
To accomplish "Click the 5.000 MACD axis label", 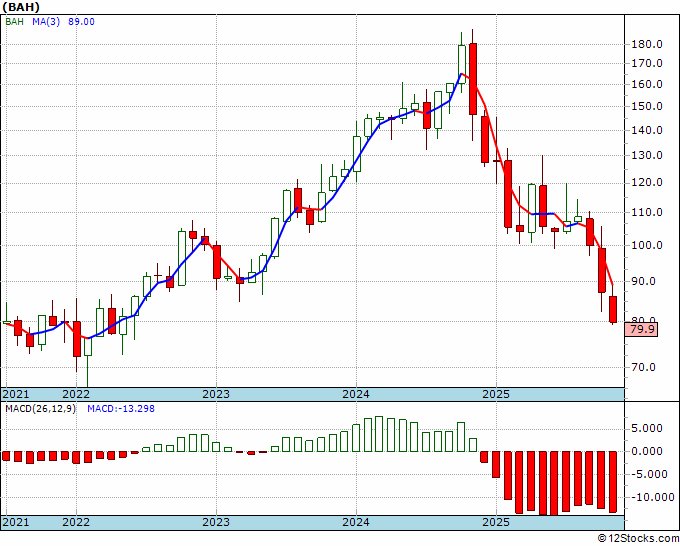I will pyautogui.click(x=649, y=428).
